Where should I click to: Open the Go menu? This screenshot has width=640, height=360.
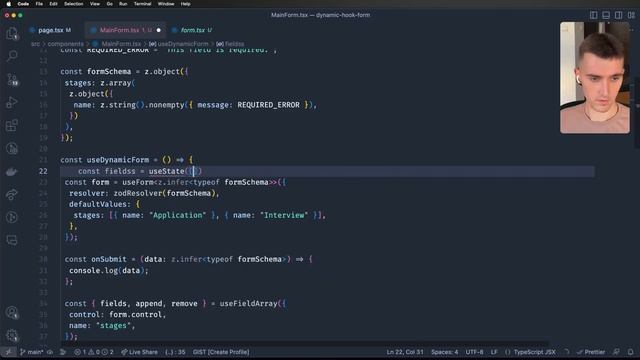[109, 4]
